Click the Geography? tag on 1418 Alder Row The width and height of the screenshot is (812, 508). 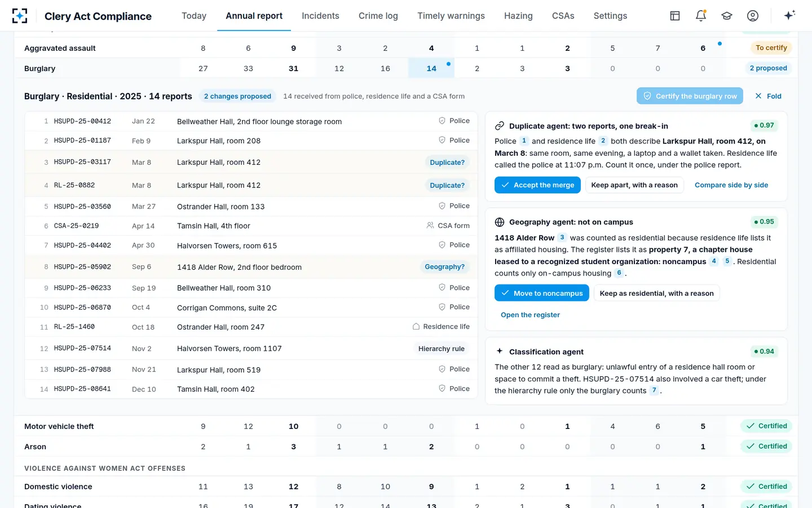tap(444, 266)
